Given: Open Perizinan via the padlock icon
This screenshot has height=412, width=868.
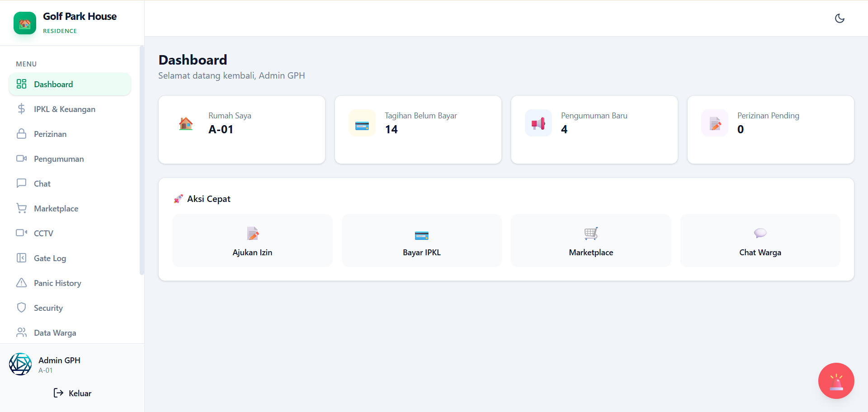Looking at the screenshot, I should 21,134.
